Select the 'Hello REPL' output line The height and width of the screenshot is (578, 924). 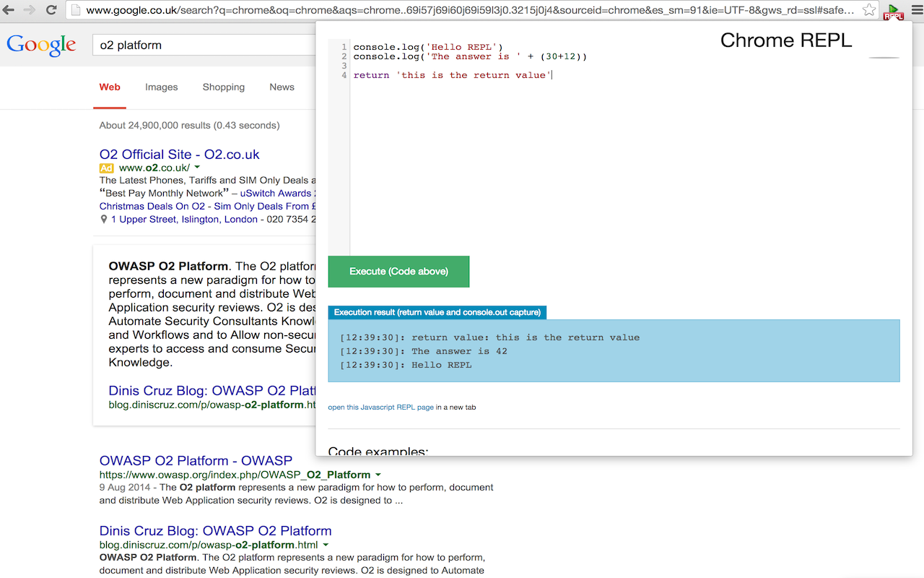(x=406, y=365)
